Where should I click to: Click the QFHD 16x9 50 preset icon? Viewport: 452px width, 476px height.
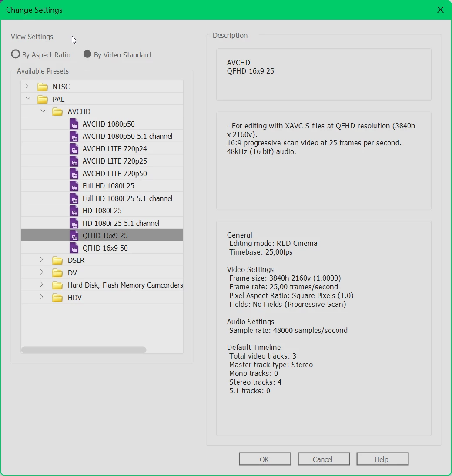coord(74,248)
